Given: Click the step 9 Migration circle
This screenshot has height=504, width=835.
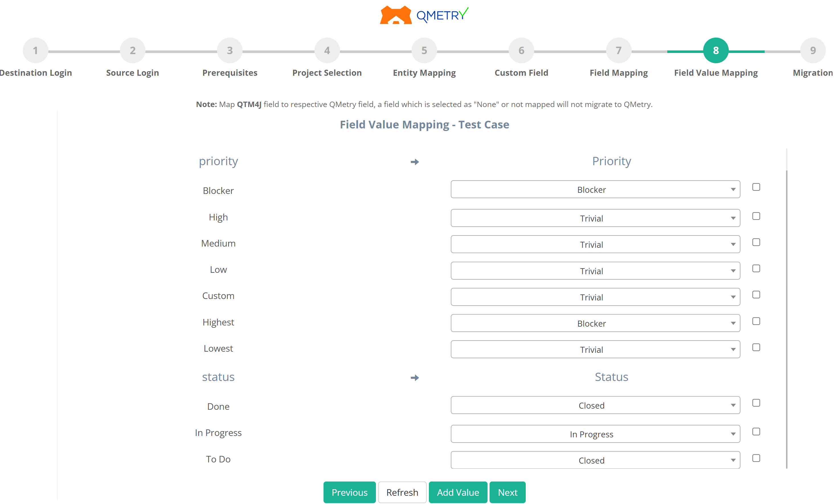Looking at the screenshot, I should pos(813,50).
